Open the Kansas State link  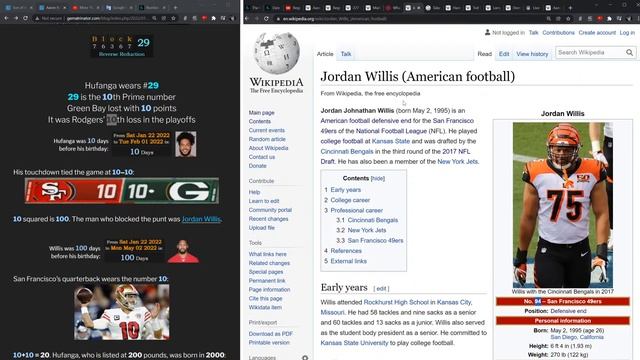[391, 141]
